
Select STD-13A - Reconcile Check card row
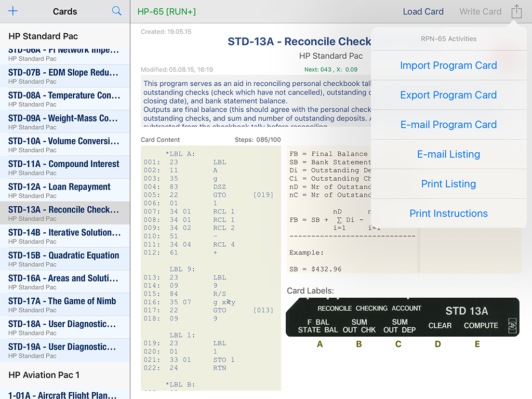(x=65, y=213)
